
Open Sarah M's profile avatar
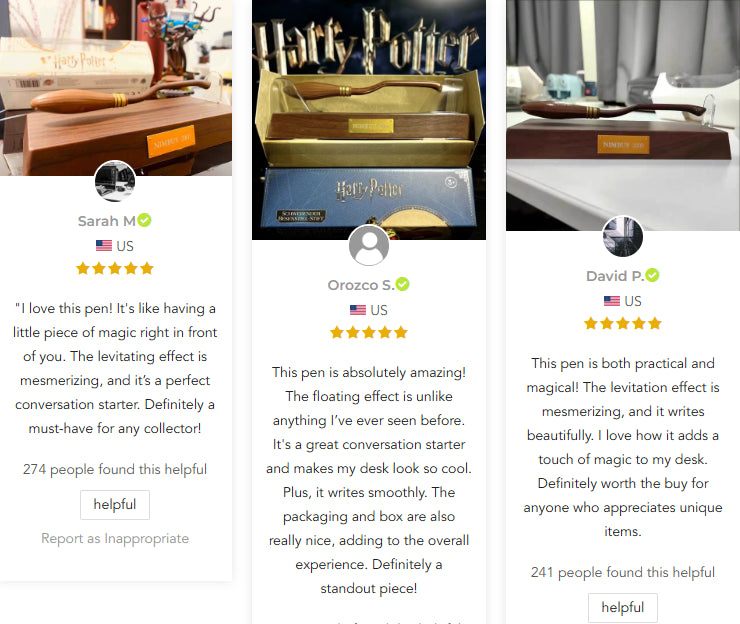115,181
